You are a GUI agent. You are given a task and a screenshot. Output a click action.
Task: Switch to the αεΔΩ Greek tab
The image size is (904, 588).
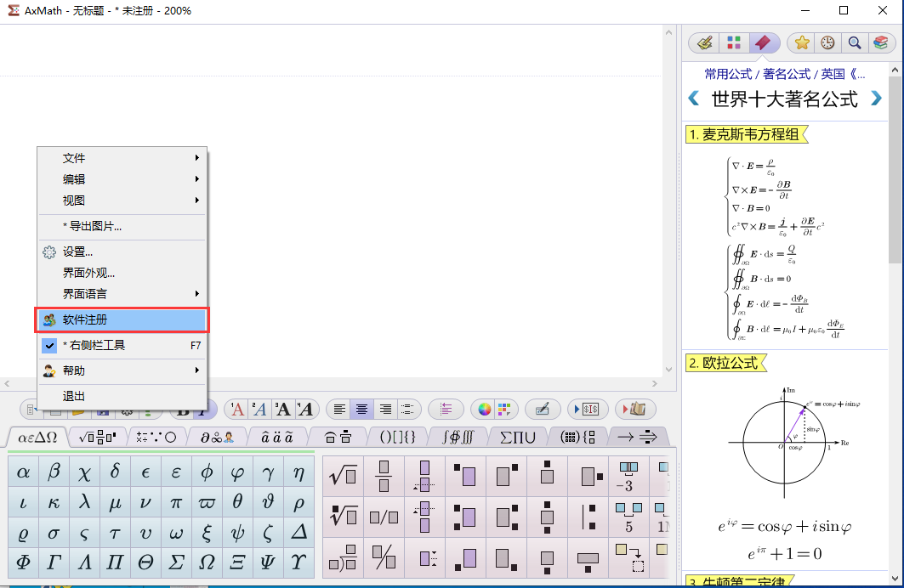coord(37,438)
